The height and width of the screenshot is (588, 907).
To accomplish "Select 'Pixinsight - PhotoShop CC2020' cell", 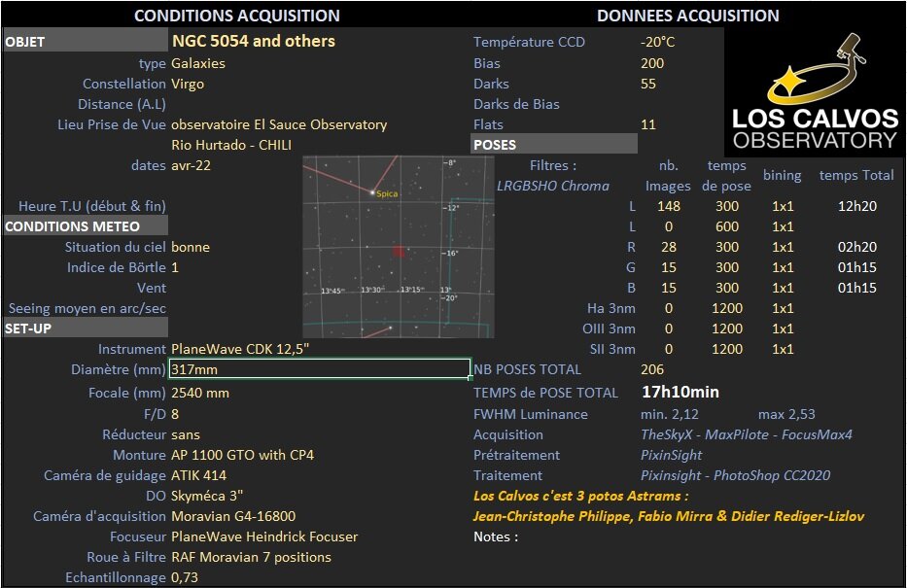I will click(735, 475).
